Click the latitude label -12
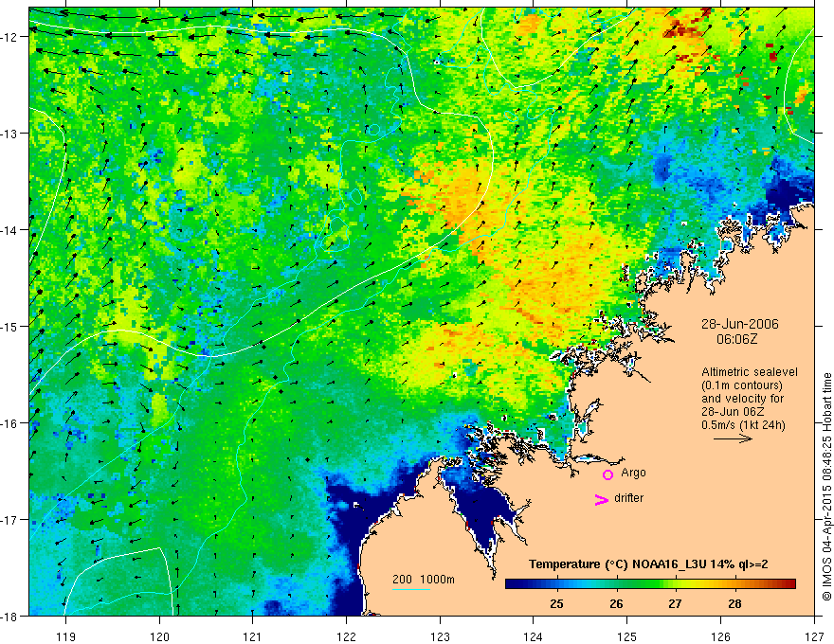 (10, 37)
